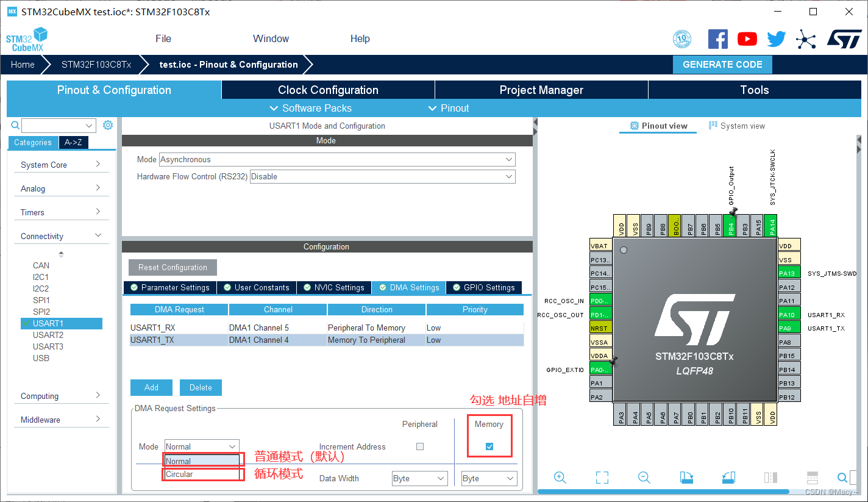Select USART2 in the Connectivity list
The height and width of the screenshot is (502, 868).
pyautogui.click(x=49, y=334)
